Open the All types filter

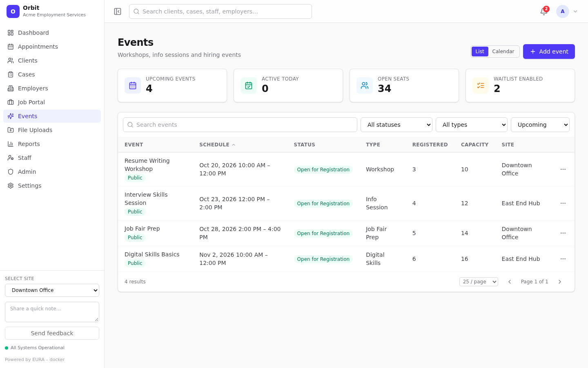point(472,125)
